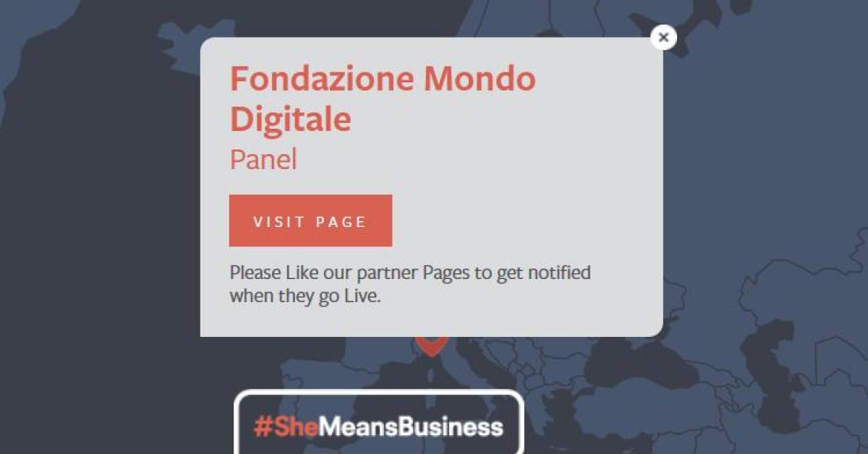Click the partner Pages notification message
Image resolution: width=868 pixels, height=454 pixels.
[x=410, y=284]
